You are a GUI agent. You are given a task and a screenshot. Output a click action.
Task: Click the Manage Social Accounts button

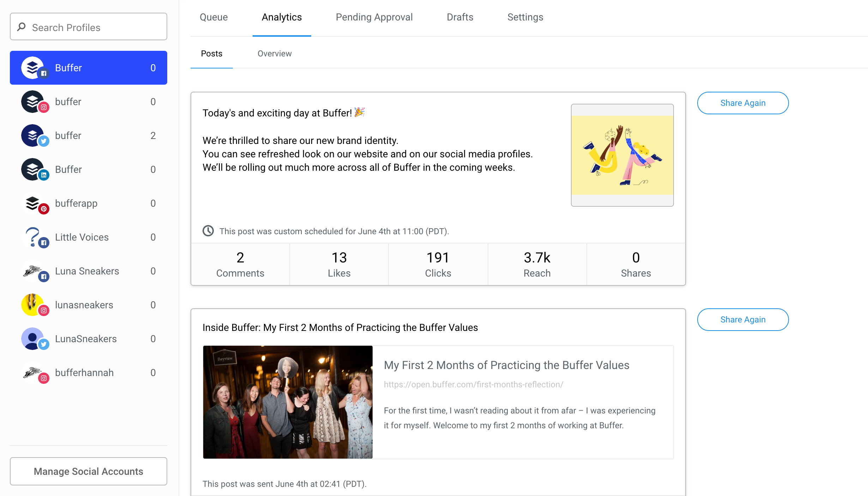[88, 471]
